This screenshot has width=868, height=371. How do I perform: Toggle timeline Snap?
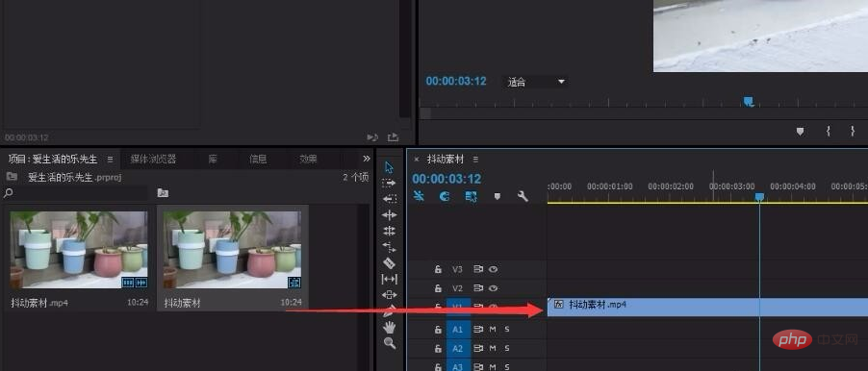(445, 196)
